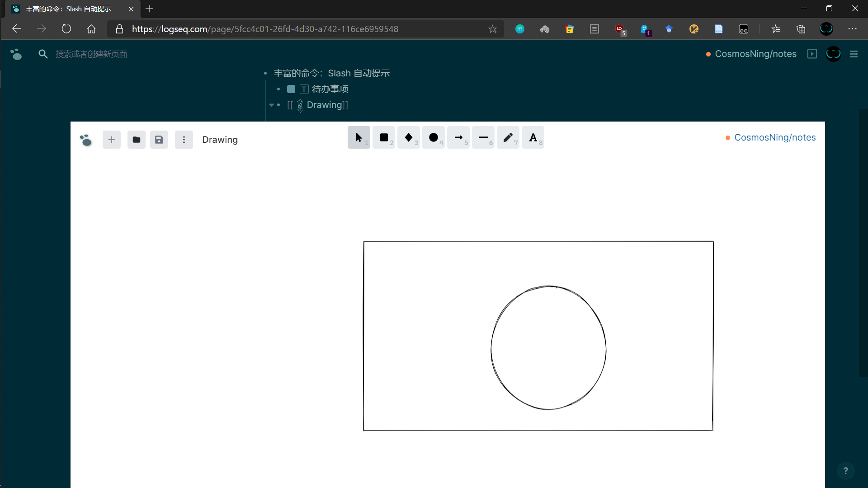Click the Drawing page reference link
This screenshot has width=868, height=488.
click(x=324, y=105)
